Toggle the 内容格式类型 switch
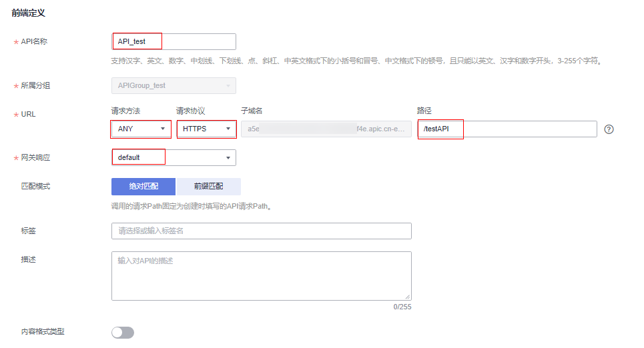The width and height of the screenshot is (644, 348). tap(123, 333)
